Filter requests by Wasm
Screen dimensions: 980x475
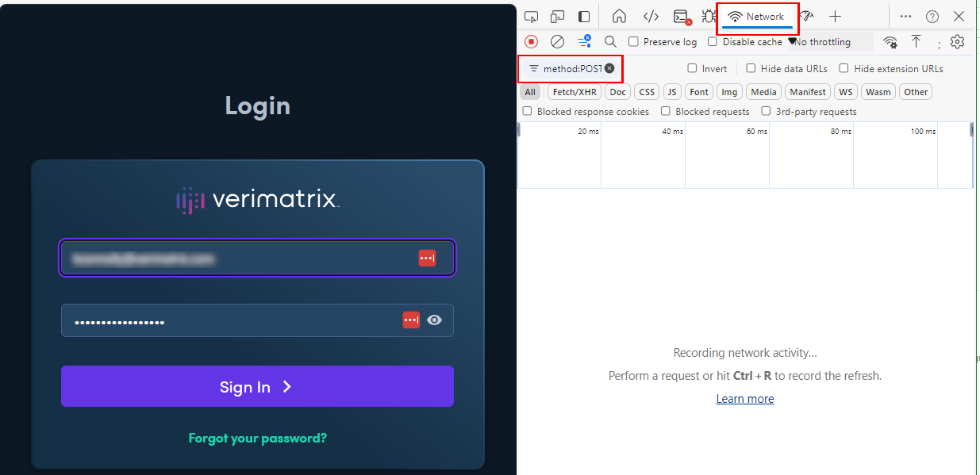(878, 92)
